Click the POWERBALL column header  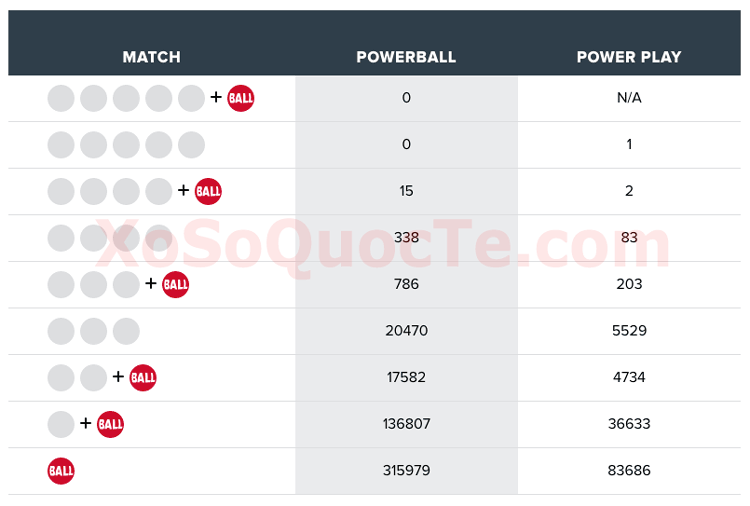pos(406,57)
